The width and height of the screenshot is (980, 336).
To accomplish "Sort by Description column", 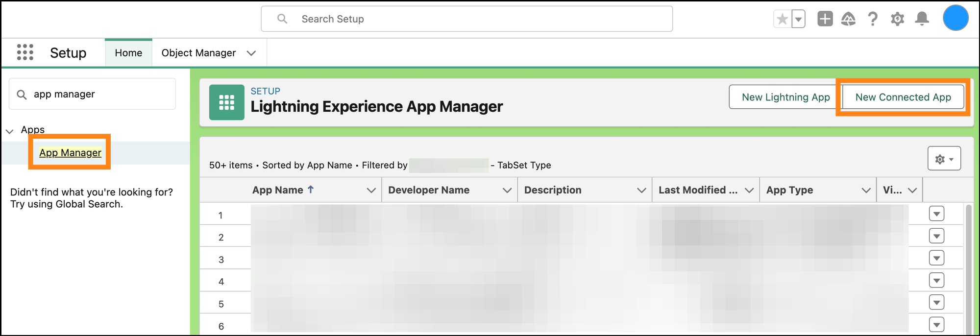I will (x=553, y=190).
